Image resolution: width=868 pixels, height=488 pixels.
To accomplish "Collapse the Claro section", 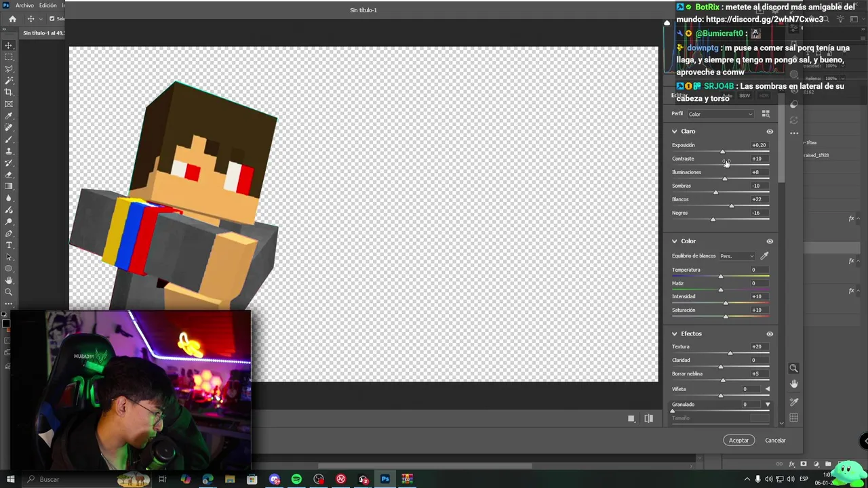I will [674, 131].
